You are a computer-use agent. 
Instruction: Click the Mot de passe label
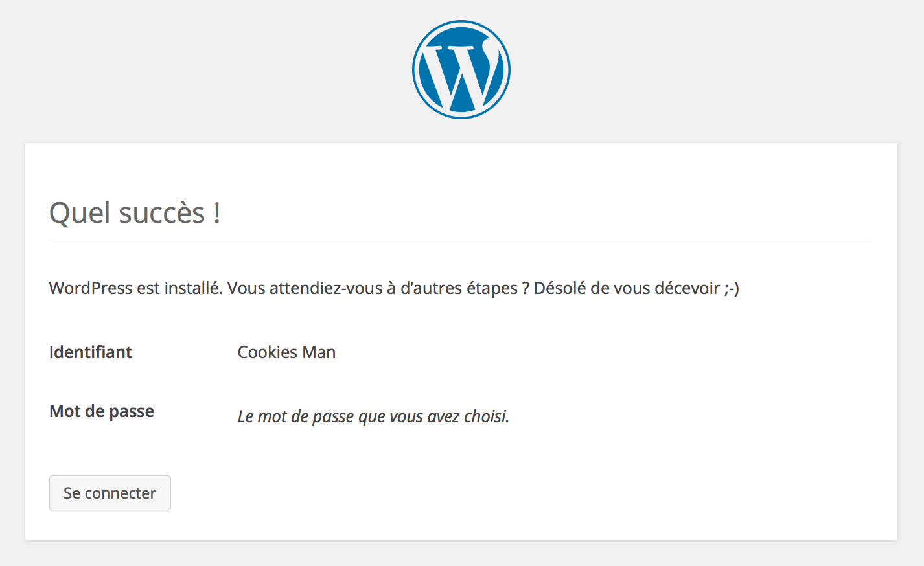pos(102,411)
